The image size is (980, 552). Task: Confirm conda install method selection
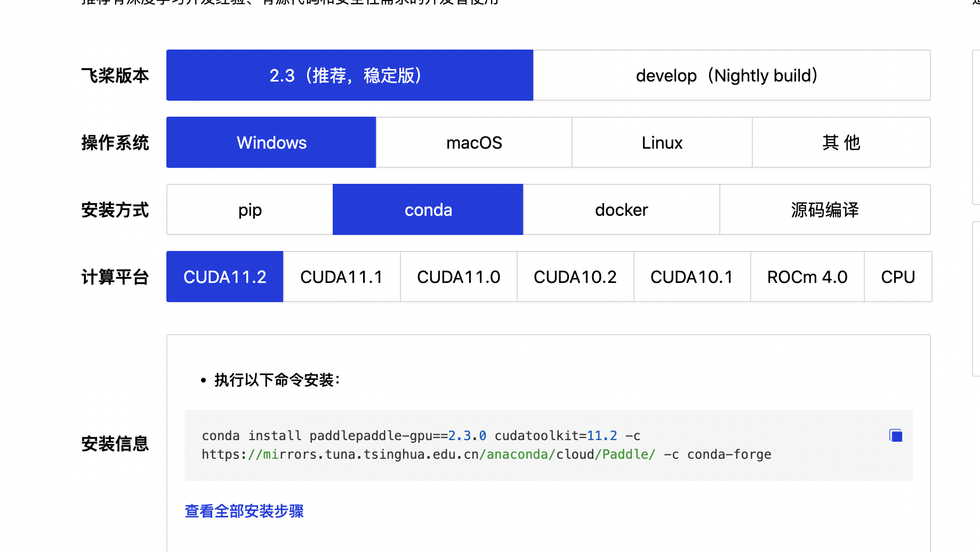click(x=428, y=209)
